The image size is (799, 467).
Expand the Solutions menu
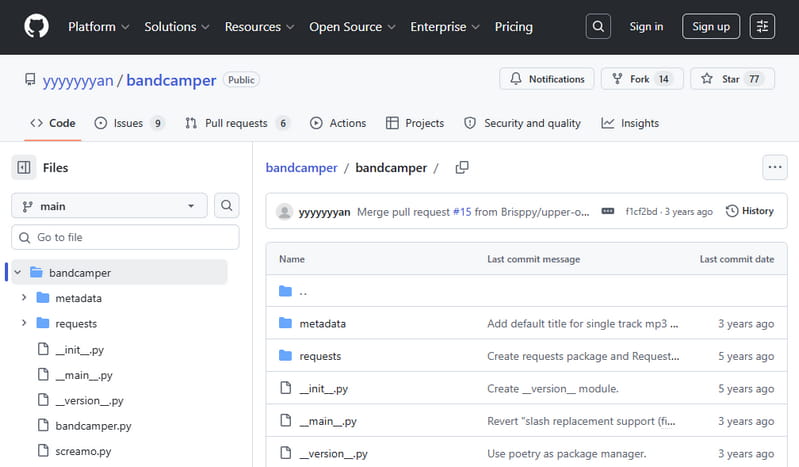point(176,27)
